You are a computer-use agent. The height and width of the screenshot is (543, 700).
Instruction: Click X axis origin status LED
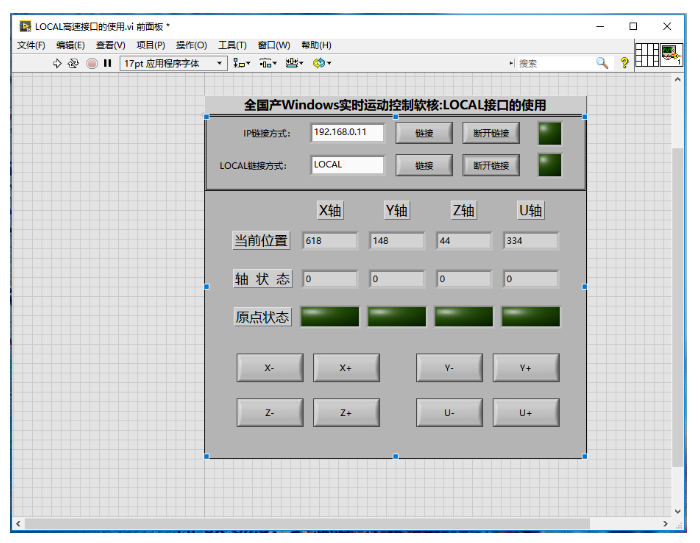click(330, 317)
